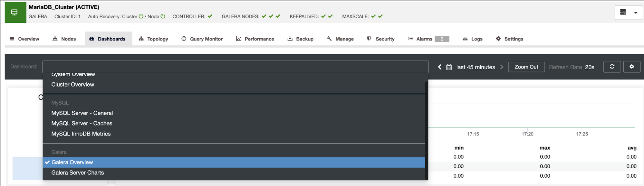The image size is (644, 186).
Task: Go to the Topology tab
Action: tap(153, 39)
